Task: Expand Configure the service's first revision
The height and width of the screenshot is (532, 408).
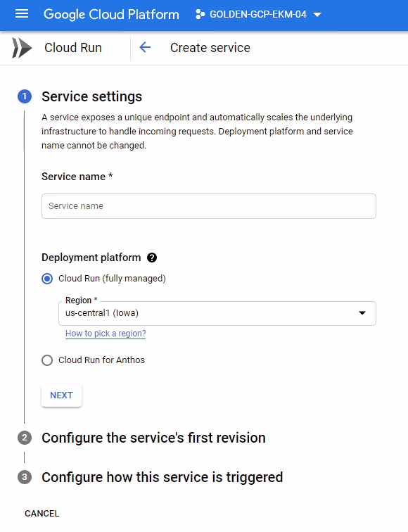Action: coord(153,438)
